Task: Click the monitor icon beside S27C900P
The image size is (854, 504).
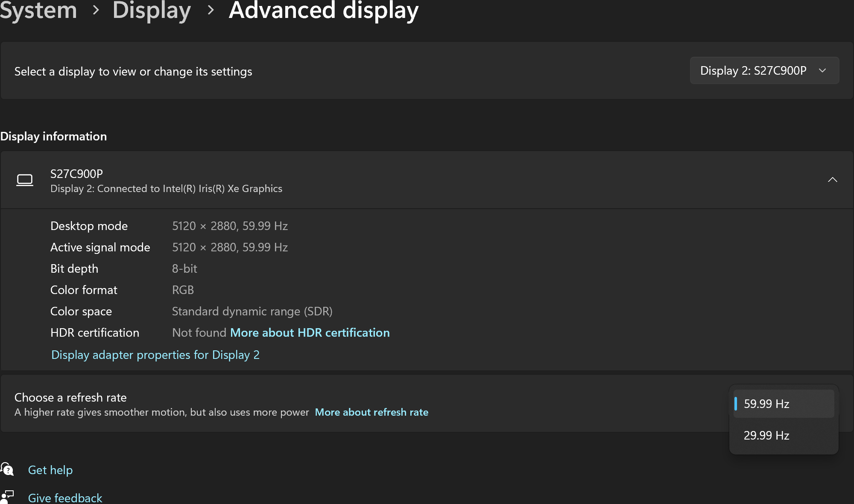Action: (x=25, y=180)
